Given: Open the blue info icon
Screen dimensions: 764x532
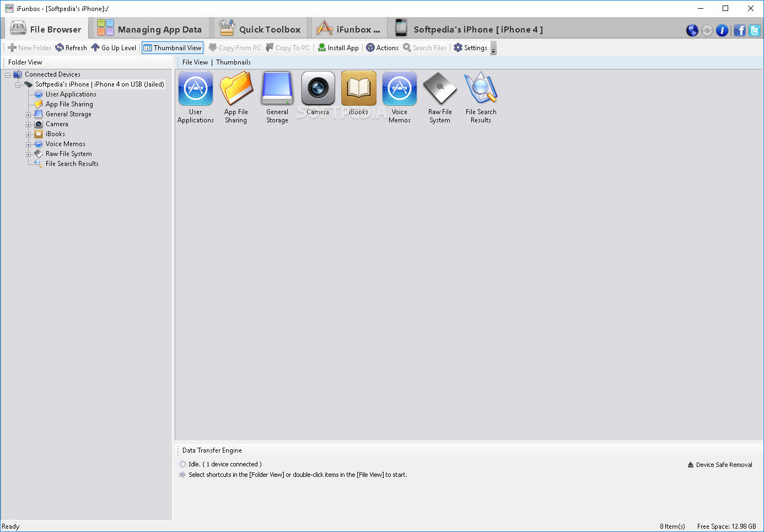Looking at the screenshot, I should pos(722,30).
